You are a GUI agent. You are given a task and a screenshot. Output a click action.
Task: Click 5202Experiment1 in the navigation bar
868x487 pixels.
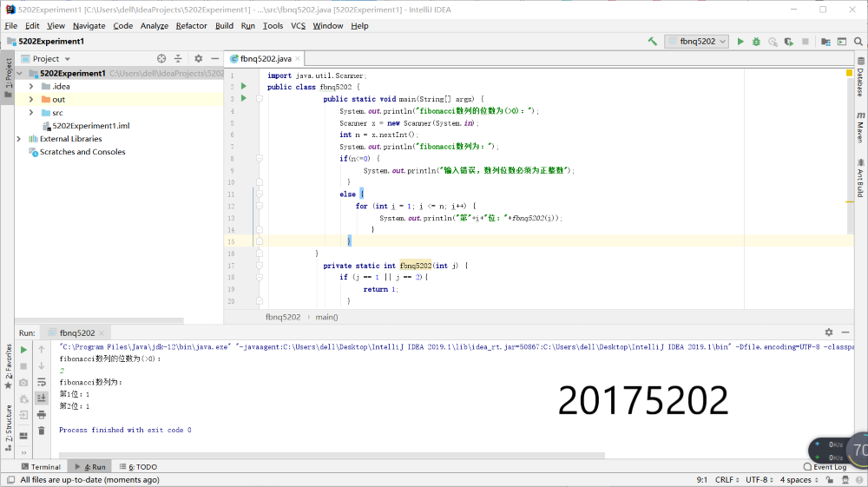51,42
